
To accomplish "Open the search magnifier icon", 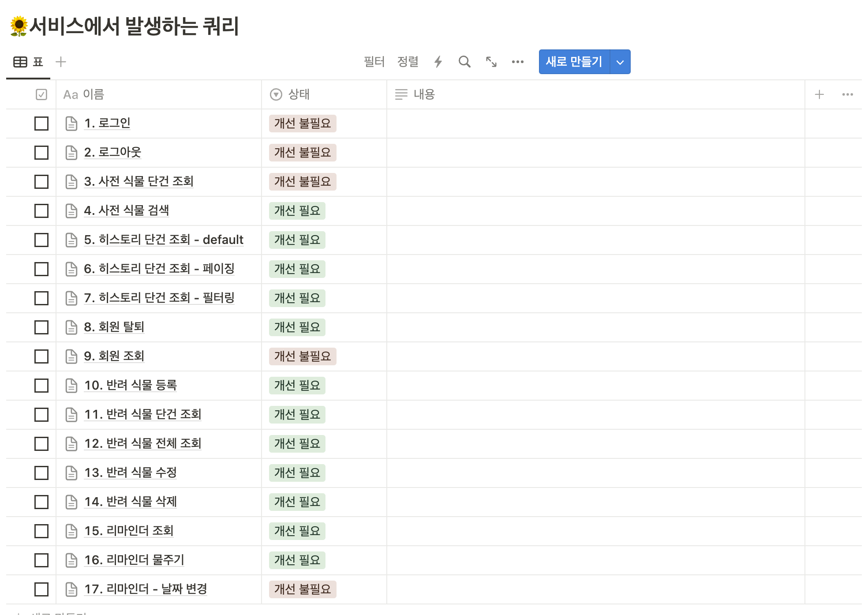I will click(x=464, y=62).
